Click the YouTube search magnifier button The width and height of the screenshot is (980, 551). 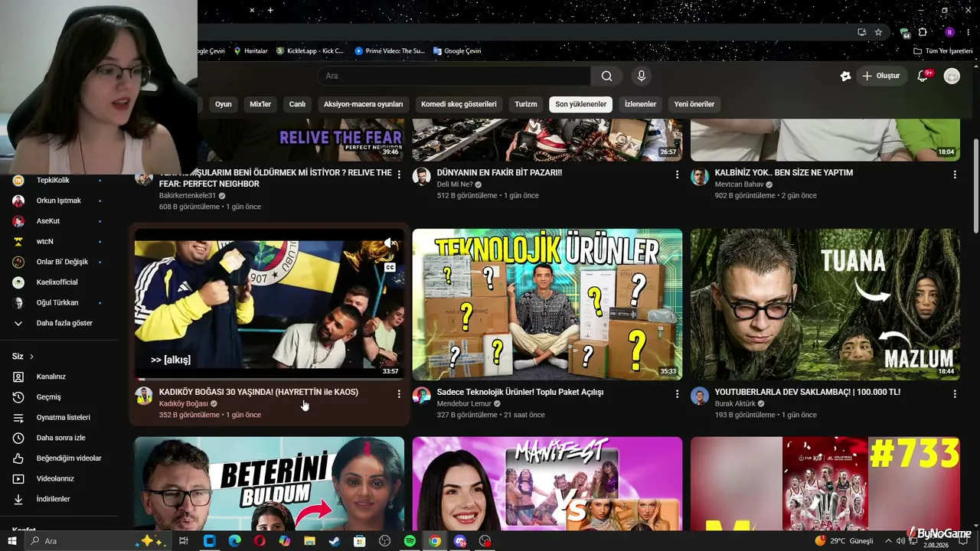(x=606, y=76)
